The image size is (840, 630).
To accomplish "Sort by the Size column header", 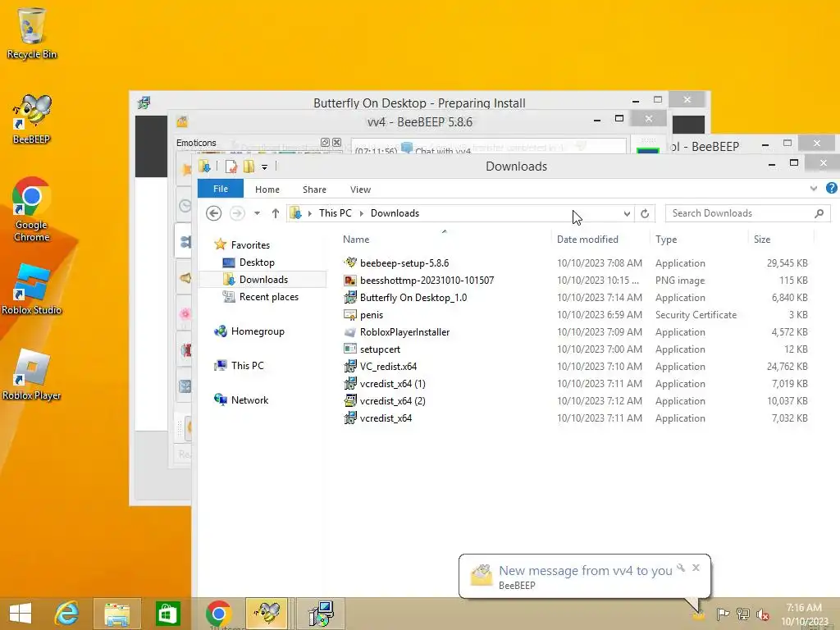I will (x=762, y=240).
